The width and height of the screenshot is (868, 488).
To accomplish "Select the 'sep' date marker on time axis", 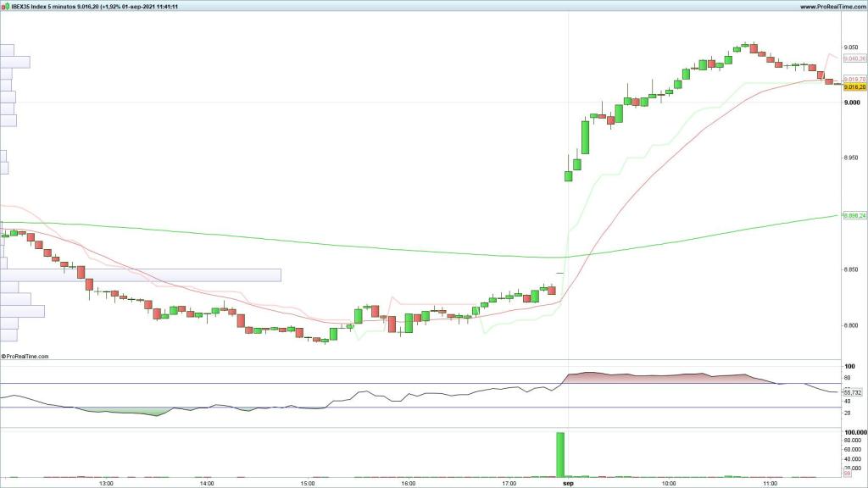I will point(568,483).
